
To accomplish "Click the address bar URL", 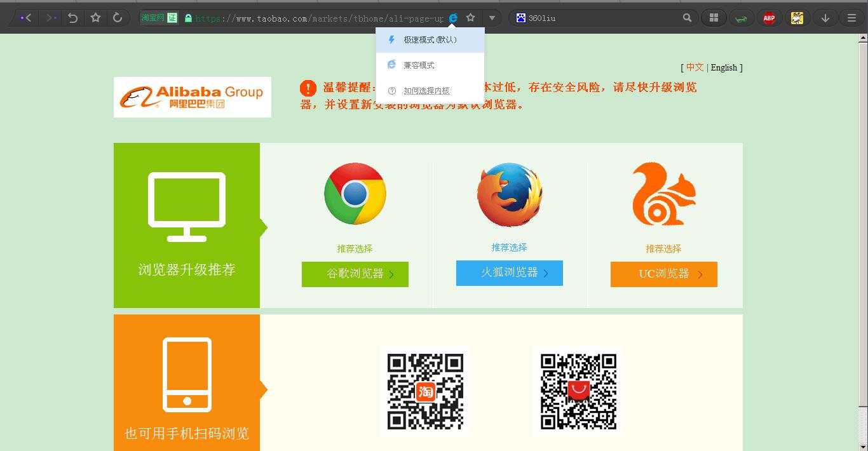I will pyautogui.click(x=320, y=18).
